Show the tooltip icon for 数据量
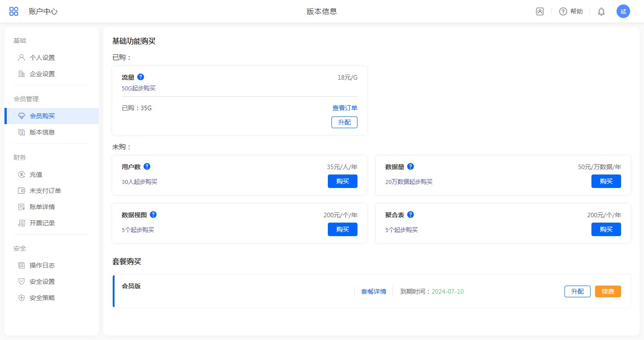 [x=410, y=166]
